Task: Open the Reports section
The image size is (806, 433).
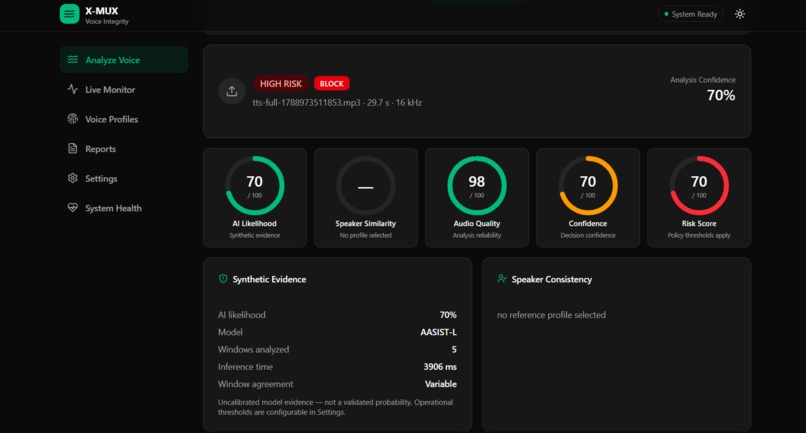Action: click(124, 149)
